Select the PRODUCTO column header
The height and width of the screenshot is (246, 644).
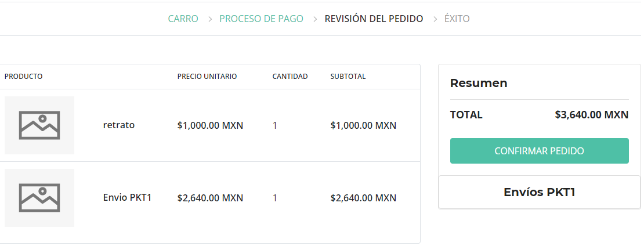pyautogui.click(x=23, y=77)
